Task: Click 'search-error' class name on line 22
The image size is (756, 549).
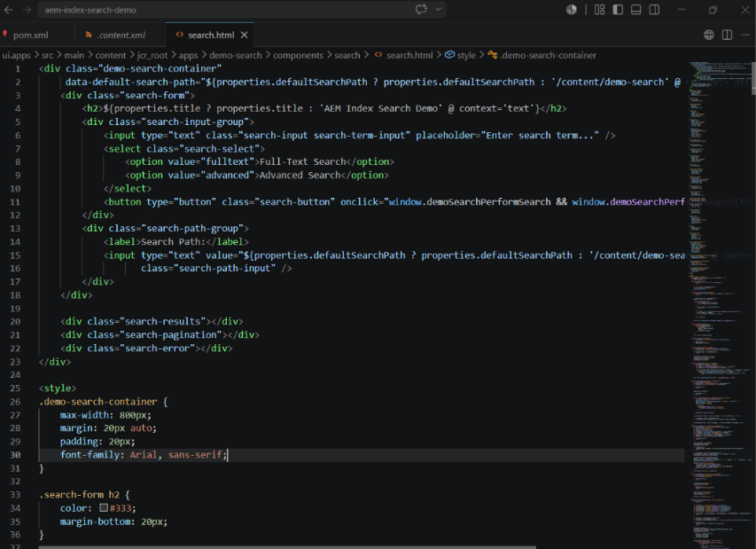Action: (x=157, y=349)
